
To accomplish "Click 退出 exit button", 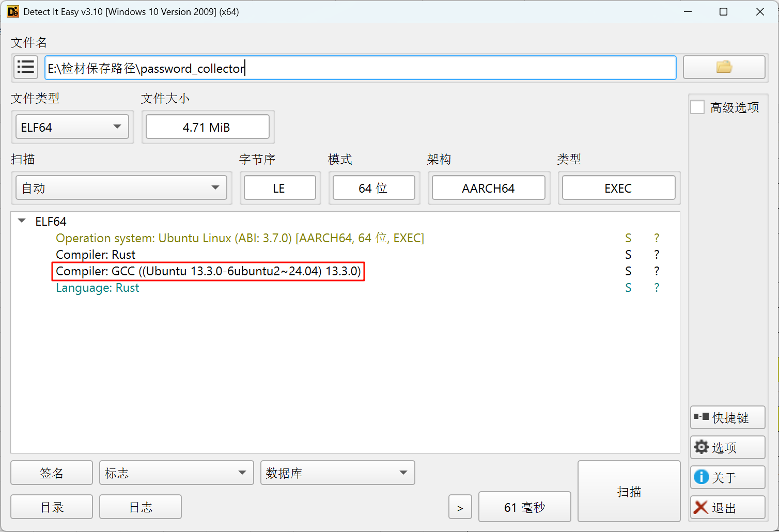I will click(x=727, y=507).
